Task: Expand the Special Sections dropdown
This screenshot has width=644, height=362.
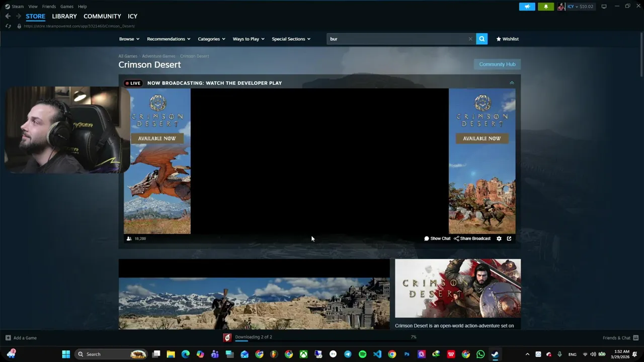Action: [291, 39]
